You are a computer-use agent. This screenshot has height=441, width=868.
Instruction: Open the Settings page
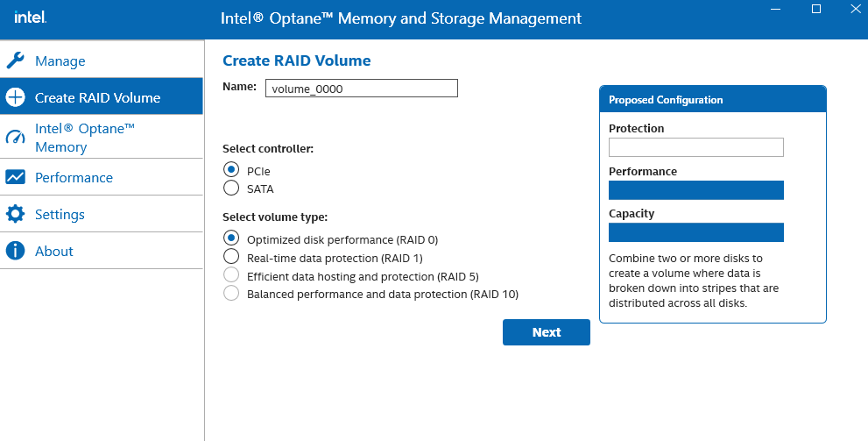[x=102, y=214]
